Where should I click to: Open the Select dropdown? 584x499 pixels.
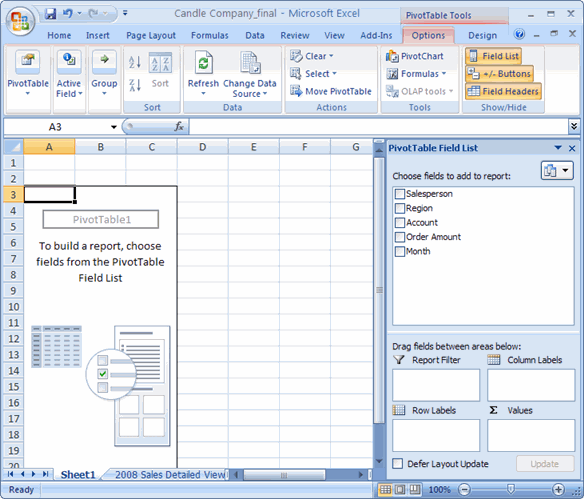(x=313, y=74)
